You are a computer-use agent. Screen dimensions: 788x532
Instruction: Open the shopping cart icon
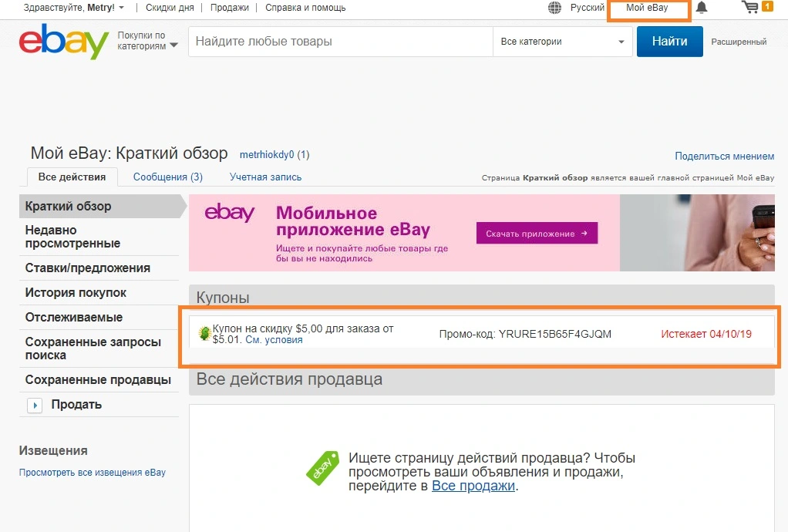[749, 7]
